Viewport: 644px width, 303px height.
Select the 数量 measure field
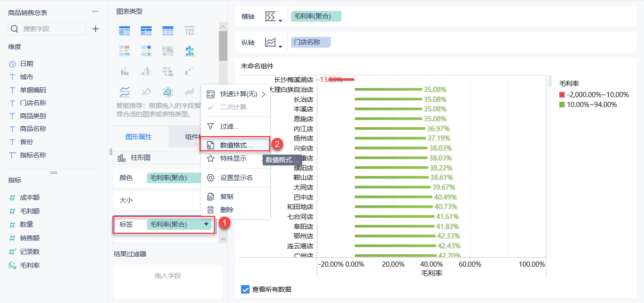(x=26, y=224)
